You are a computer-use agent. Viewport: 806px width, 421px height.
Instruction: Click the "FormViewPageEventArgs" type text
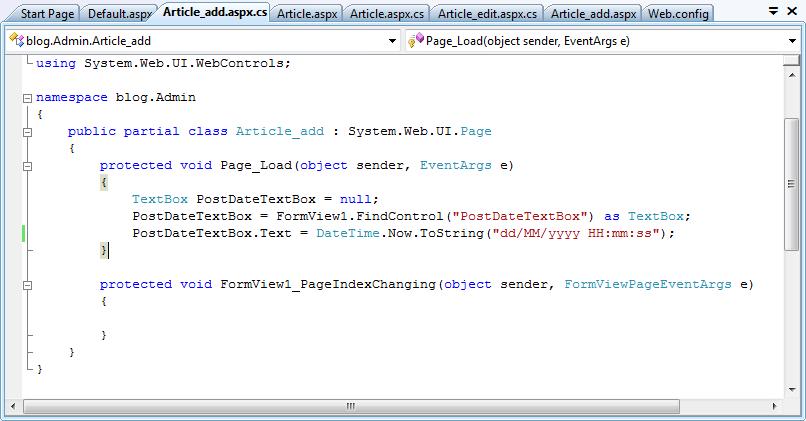coord(648,284)
